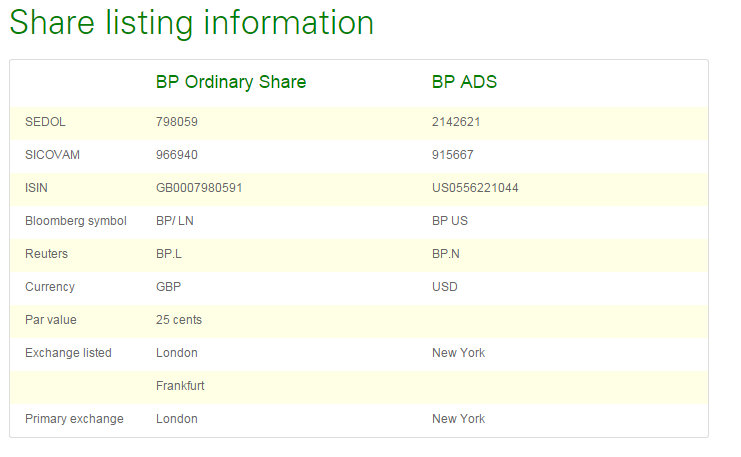Click SEDOL value 798059
741x457 pixels.
click(x=178, y=122)
